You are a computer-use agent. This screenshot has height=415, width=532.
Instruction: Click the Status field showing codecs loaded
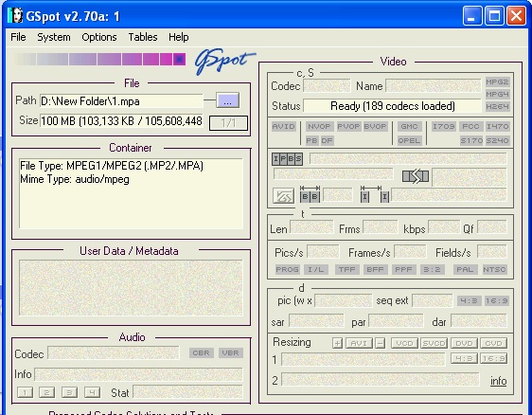pyautogui.click(x=392, y=106)
